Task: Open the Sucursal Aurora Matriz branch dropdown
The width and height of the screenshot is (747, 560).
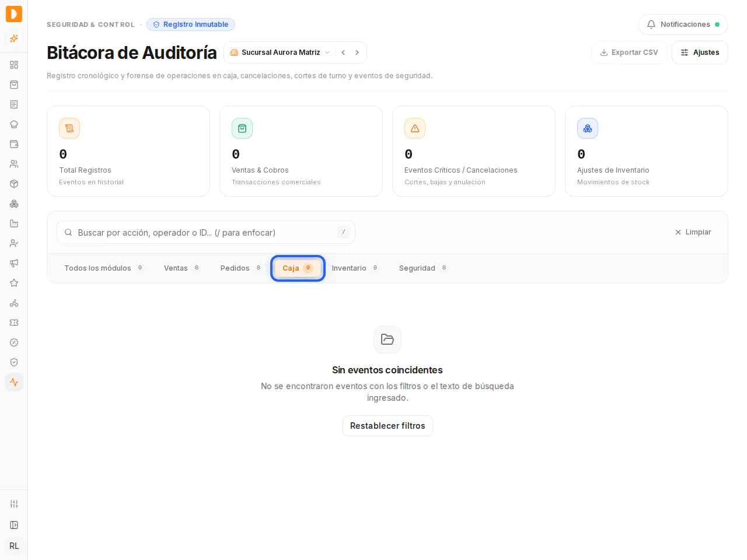Action: [x=281, y=52]
